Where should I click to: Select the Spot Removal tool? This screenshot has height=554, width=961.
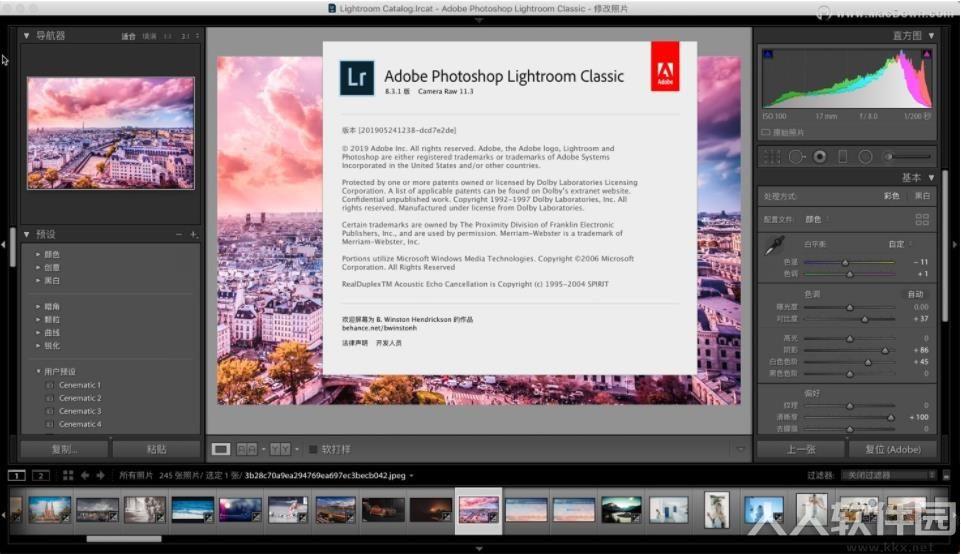click(x=796, y=157)
